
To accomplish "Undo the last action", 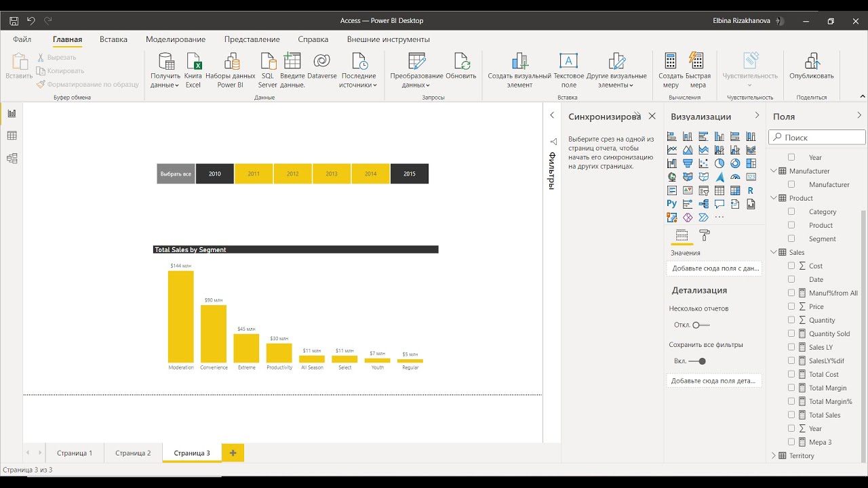I will pyautogui.click(x=31, y=21).
